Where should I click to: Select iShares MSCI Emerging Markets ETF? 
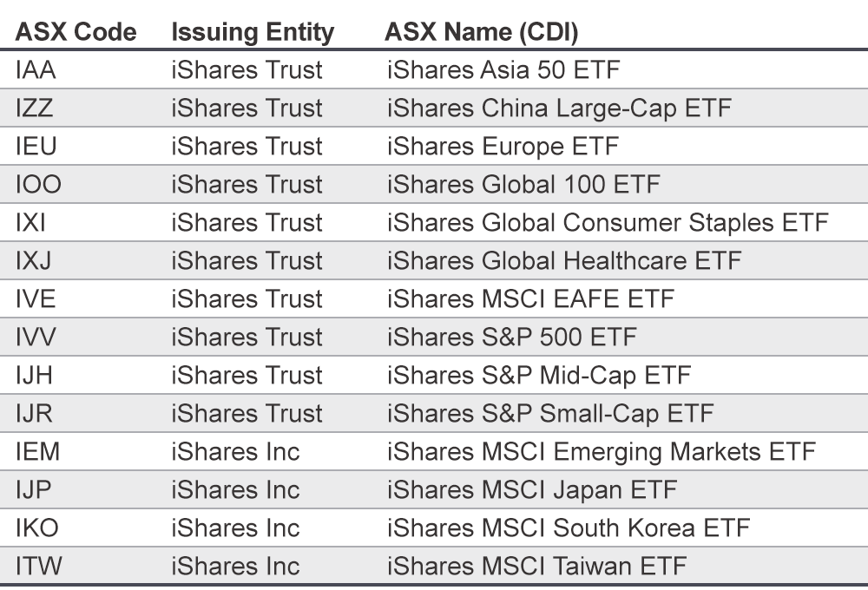pos(602,452)
